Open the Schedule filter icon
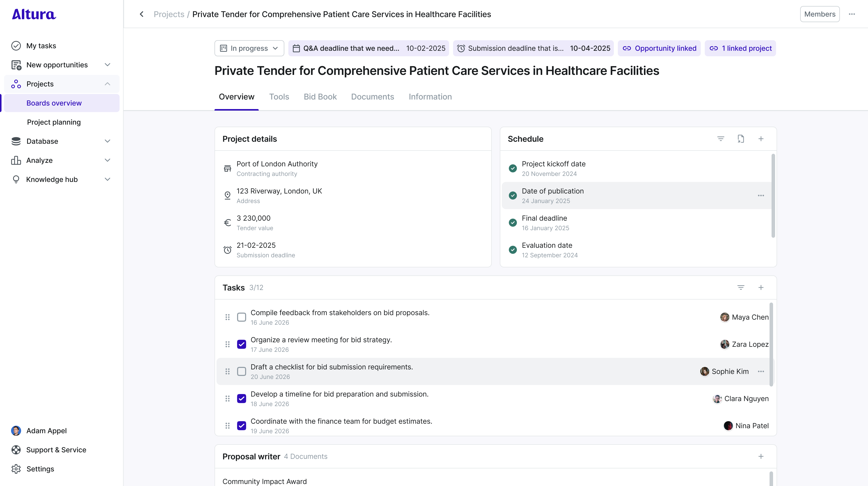Image resolution: width=868 pixels, height=486 pixels. 720,139
